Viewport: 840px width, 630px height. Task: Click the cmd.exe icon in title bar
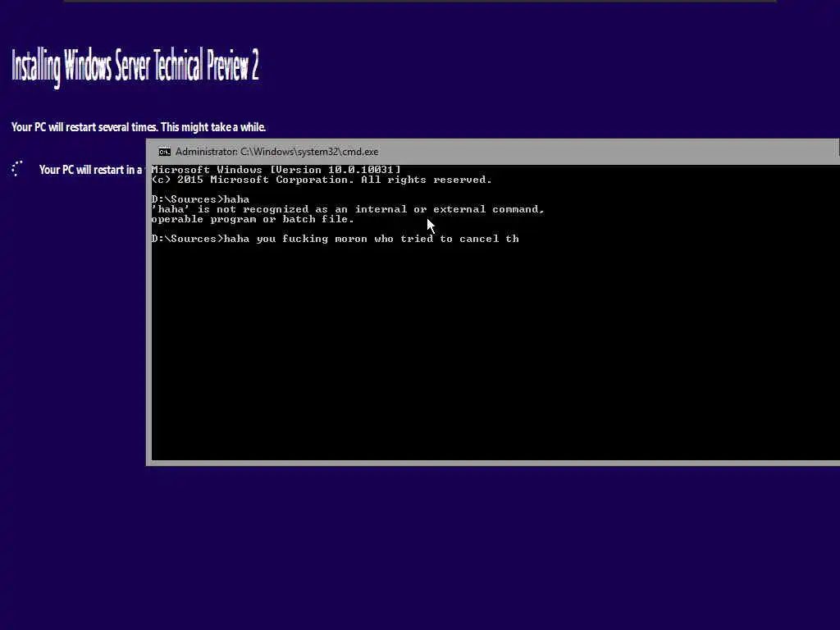click(x=164, y=152)
